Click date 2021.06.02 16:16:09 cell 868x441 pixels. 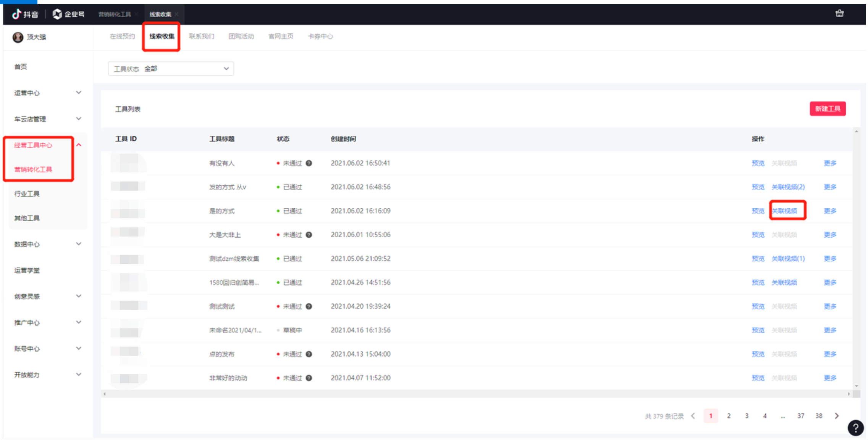point(360,211)
